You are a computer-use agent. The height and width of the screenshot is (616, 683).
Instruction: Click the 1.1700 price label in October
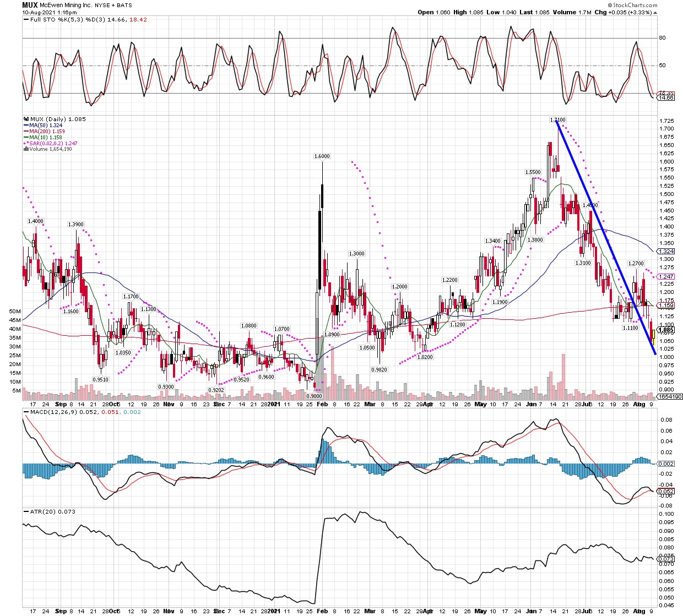[131, 296]
